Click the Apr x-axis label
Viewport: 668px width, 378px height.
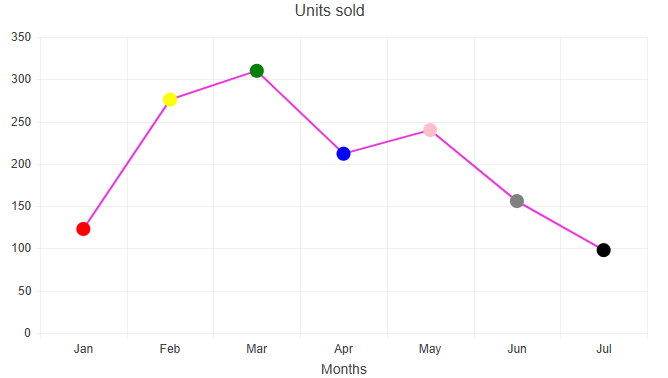[x=343, y=349]
